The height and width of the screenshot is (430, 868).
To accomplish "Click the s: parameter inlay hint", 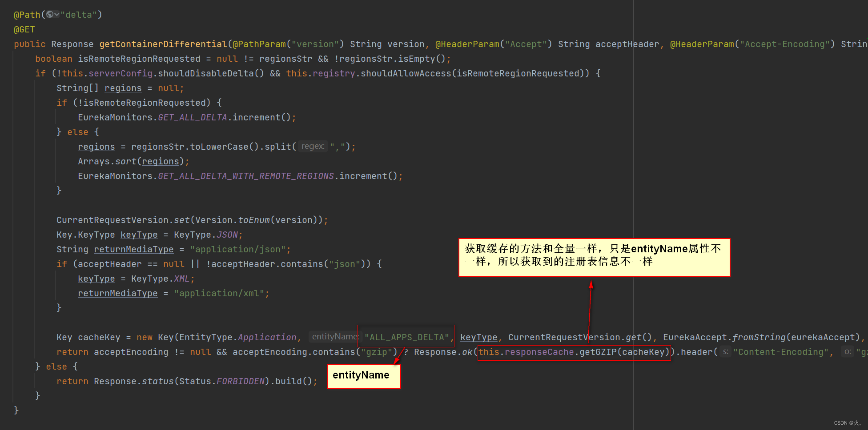I will tap(725, 351).
